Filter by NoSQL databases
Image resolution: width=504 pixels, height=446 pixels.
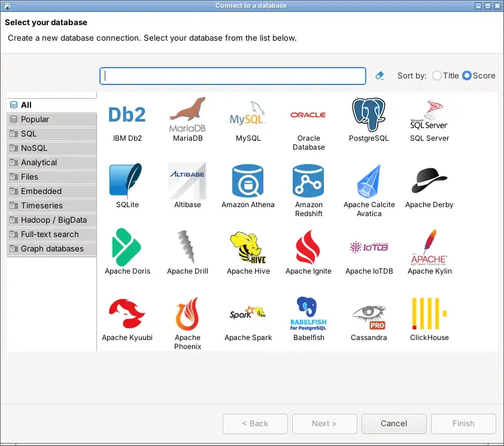pos(51,148)
